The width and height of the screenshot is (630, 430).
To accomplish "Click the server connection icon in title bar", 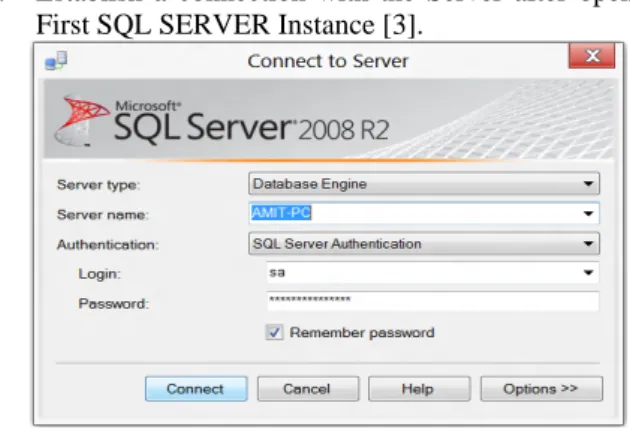I will 56,61.
